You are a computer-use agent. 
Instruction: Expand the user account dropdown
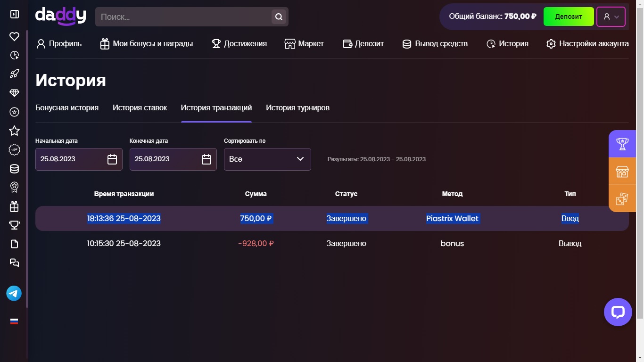coord(611,16)
